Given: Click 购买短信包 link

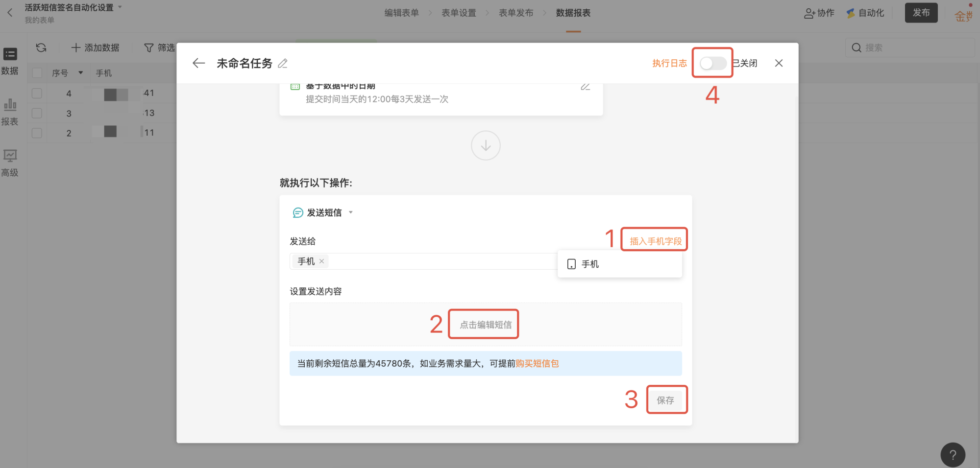Looking at the screenshot, I should coord(537,363).
